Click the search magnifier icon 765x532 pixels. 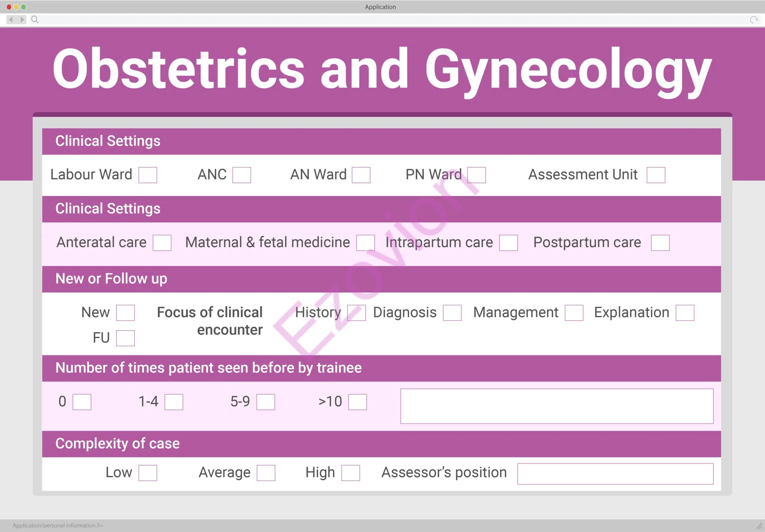[35, 20]
